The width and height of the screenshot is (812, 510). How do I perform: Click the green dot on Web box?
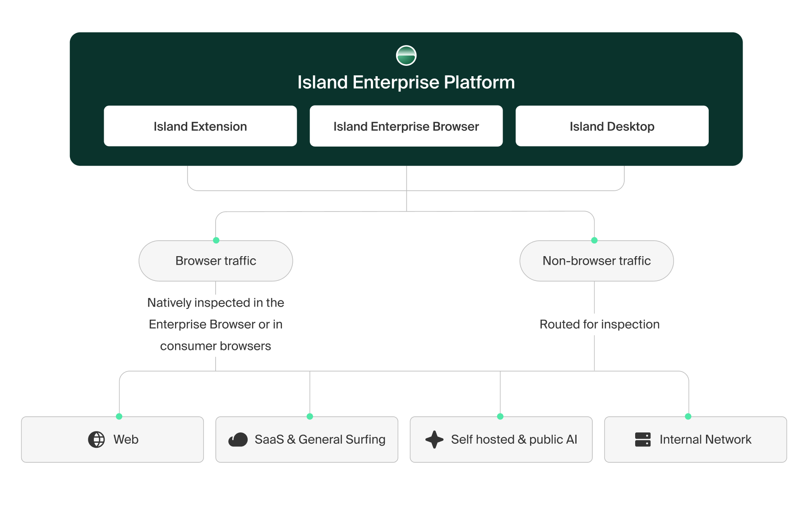pos(119,416)
